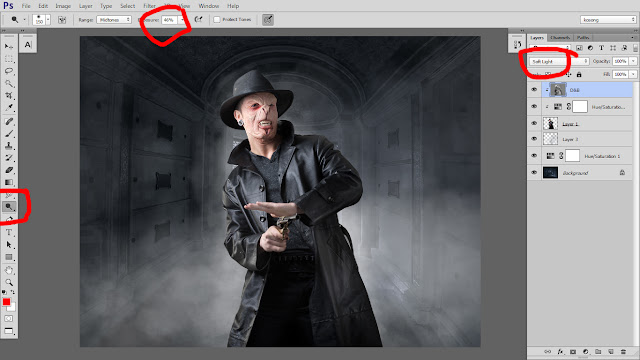Screen dimensions: 640x360
Task: Select the Hand tool
Action: click(x=9, y=270)
